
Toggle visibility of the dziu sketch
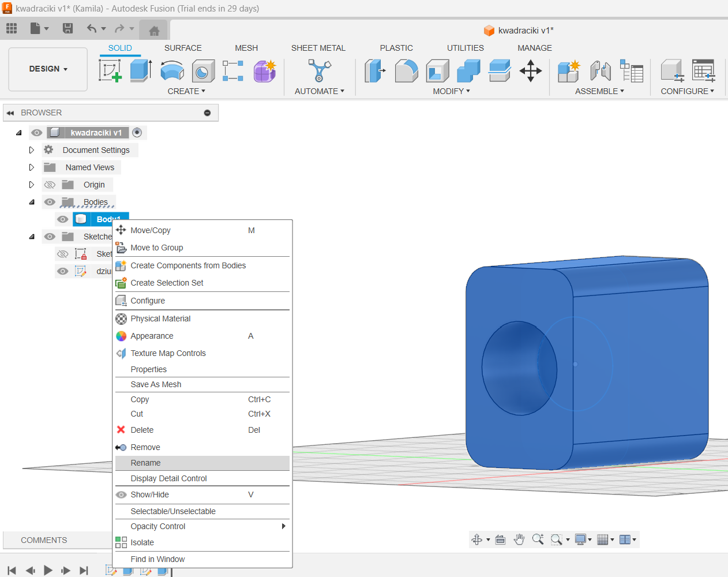coord(63,271)
